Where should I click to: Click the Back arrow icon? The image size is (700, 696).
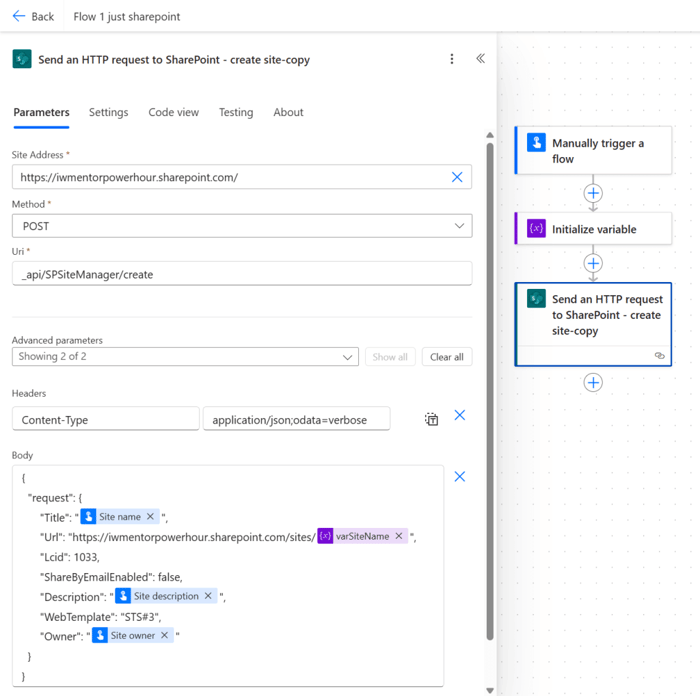click(19, 17)
